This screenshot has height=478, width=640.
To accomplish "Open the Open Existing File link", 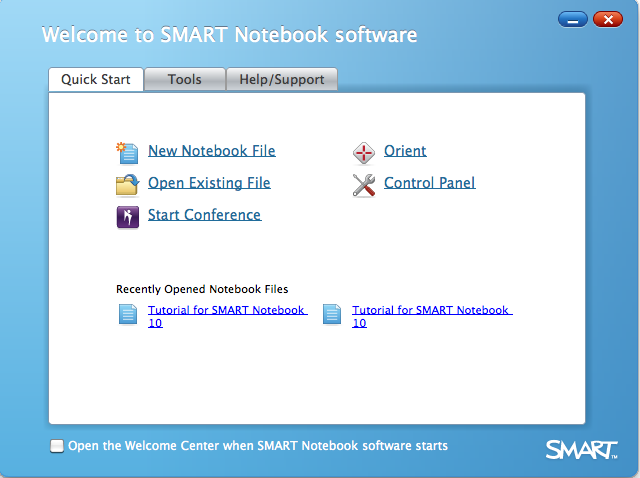I will [209, 183].
